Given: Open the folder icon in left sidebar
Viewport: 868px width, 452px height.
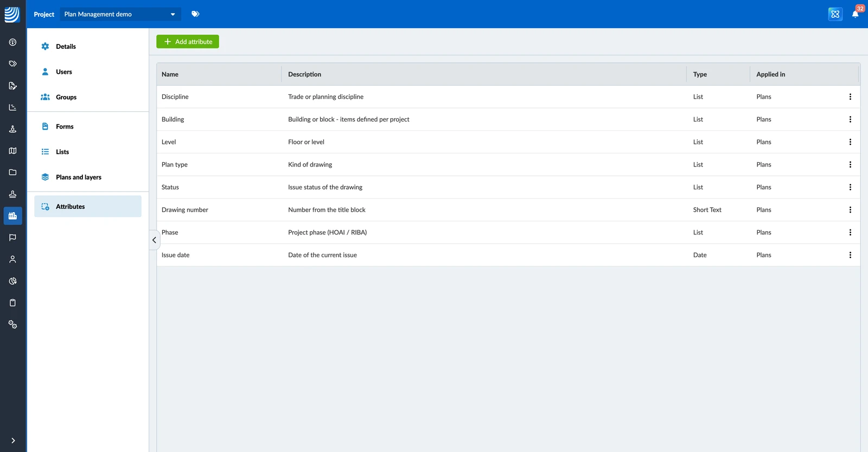Looking at the screenshot, I should click(x=12, y=173).
